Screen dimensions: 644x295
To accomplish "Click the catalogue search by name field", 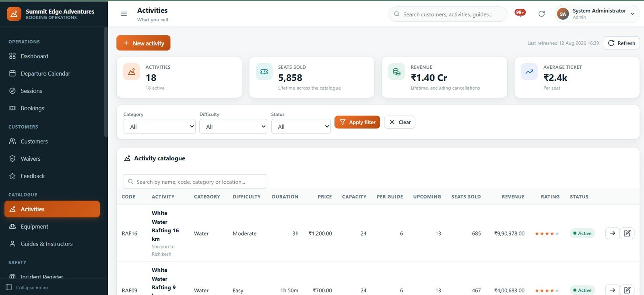I will (195, 182).
